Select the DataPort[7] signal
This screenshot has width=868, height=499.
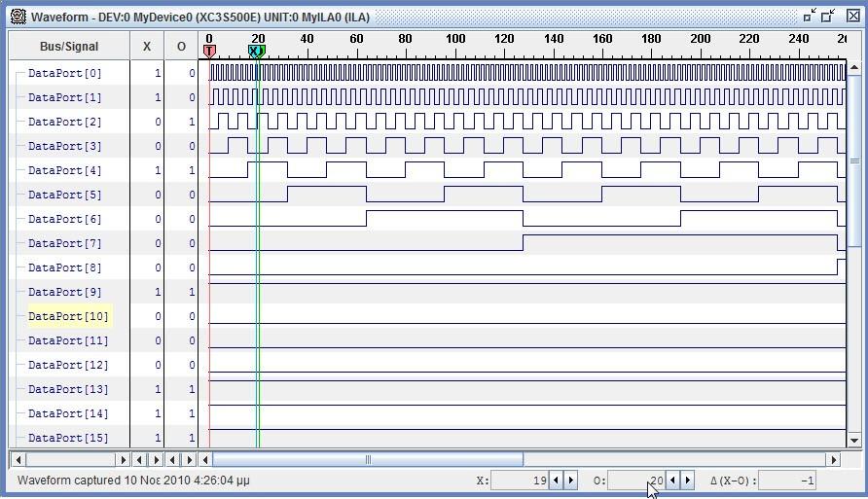[x=65, y=243]
